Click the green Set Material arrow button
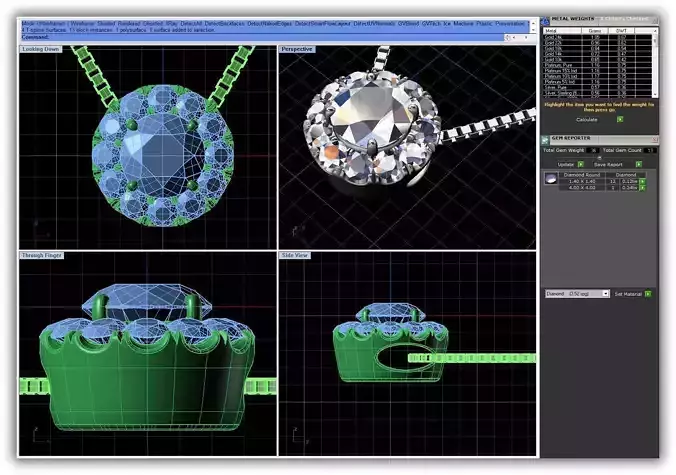The height and width of the screenshot is (475, 676). 648,294
